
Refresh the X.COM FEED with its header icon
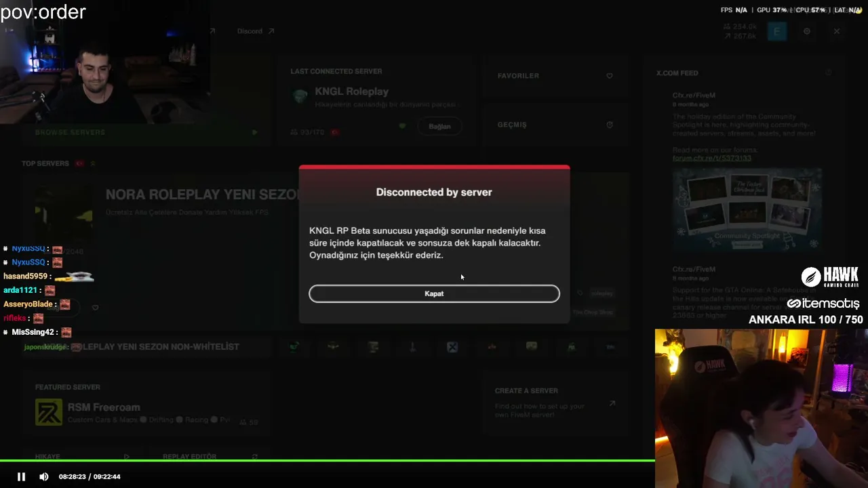[829, 73]
